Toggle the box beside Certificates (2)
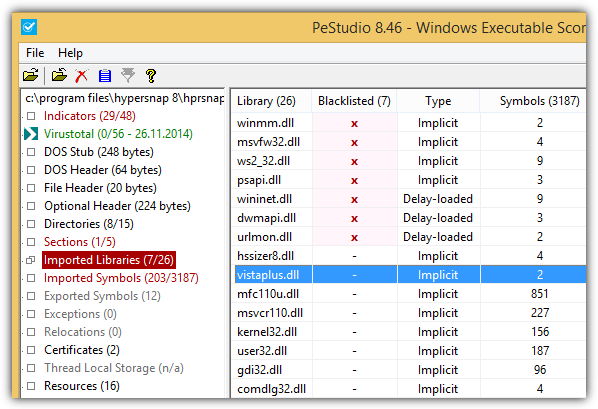The image size is (598, 409). click(x=31, y=350)
